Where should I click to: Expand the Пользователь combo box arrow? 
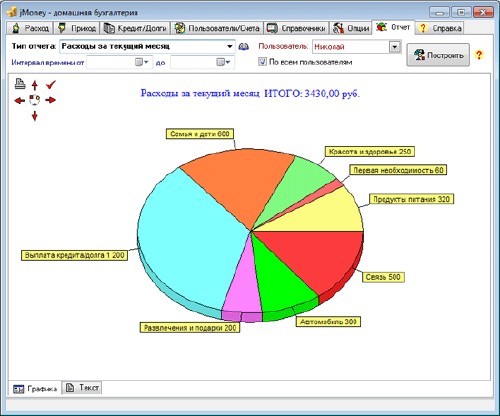click(395, 47)
